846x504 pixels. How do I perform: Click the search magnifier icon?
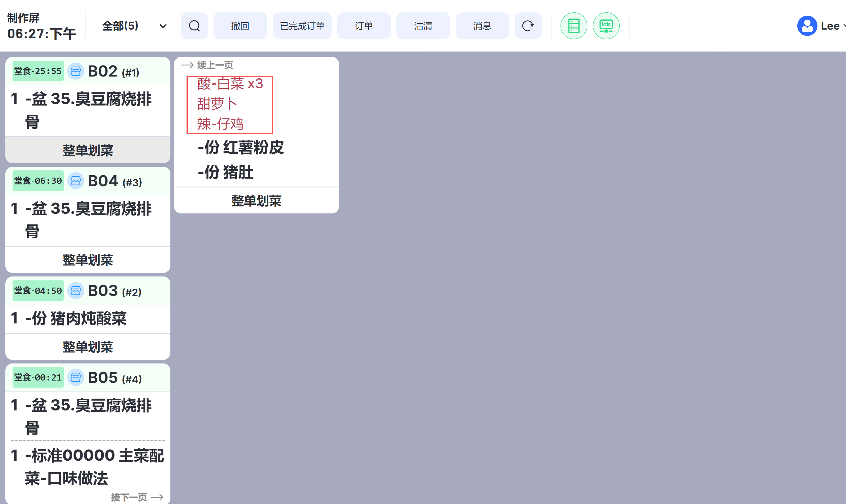pos(194,26)
